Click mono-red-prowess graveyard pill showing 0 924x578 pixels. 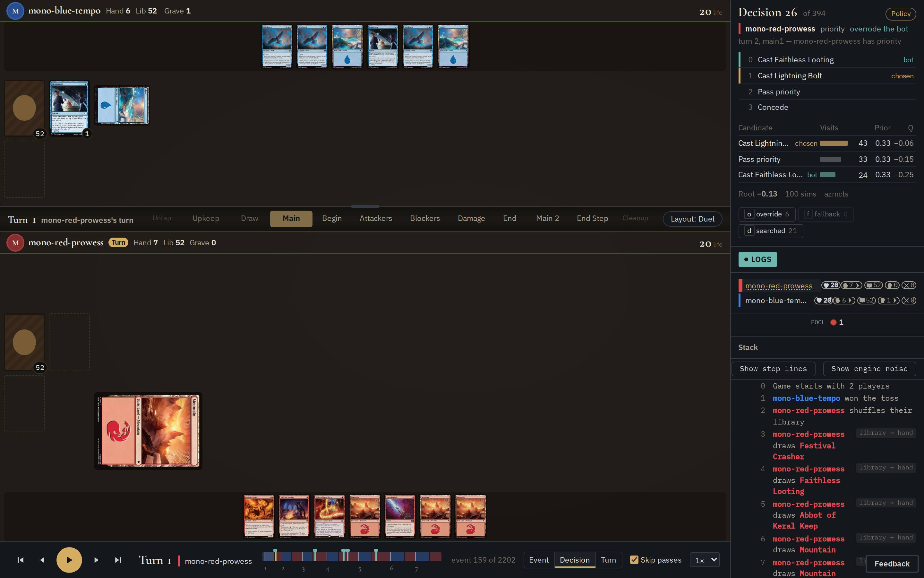(x=892, y=285)
